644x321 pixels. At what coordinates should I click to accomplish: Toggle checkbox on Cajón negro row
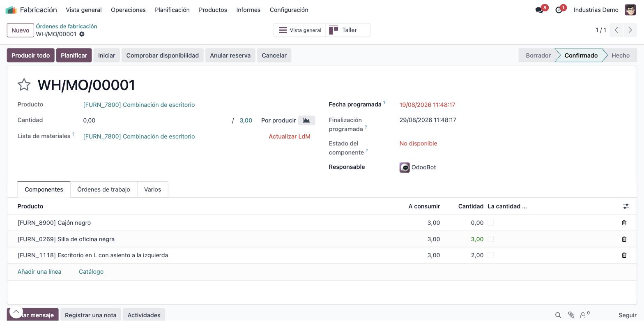[490, 223]
